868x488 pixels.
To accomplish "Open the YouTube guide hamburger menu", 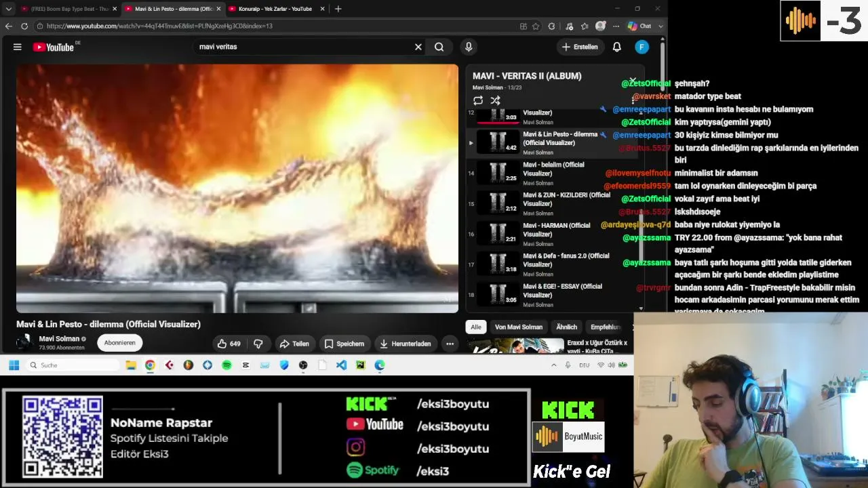I will [18, 47].
